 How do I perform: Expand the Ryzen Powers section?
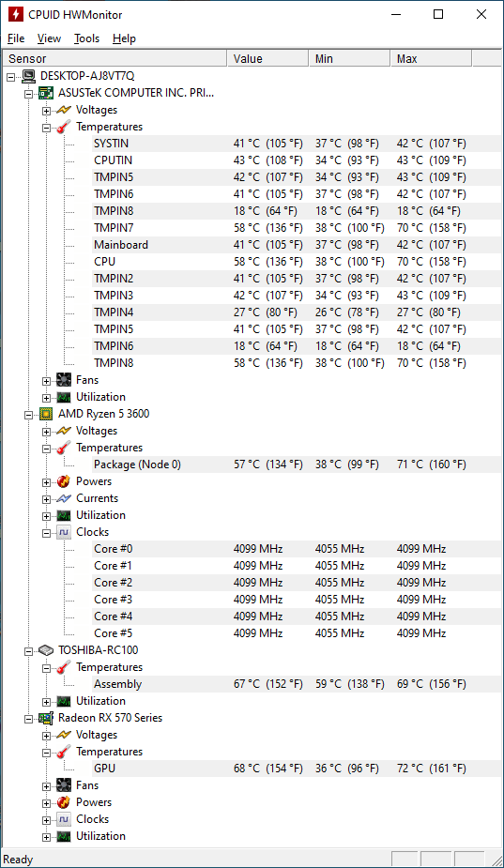pyautogui.click(x=47, y=482)
